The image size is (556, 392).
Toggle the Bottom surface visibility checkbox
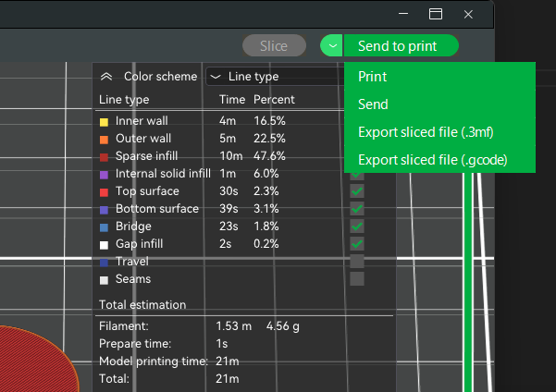point(357,209)
